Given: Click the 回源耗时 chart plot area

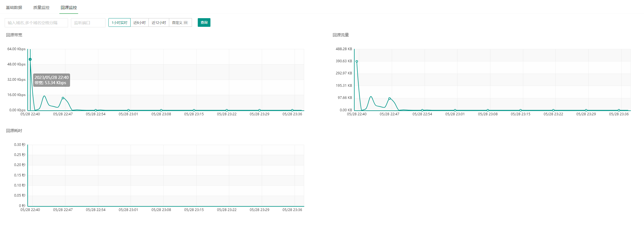Looking at the screenshot, I should tap(166, 175).
